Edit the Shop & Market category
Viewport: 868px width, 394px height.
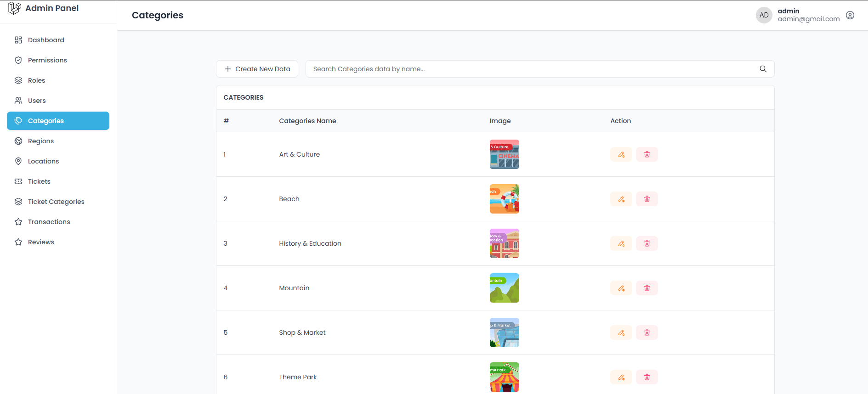(x=621, y=332)
